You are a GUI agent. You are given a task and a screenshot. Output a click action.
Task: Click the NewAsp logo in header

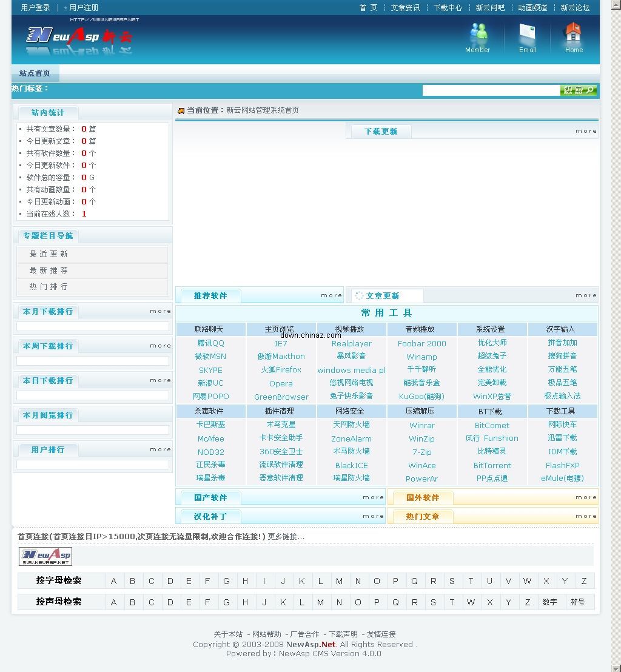coord(79,38)
